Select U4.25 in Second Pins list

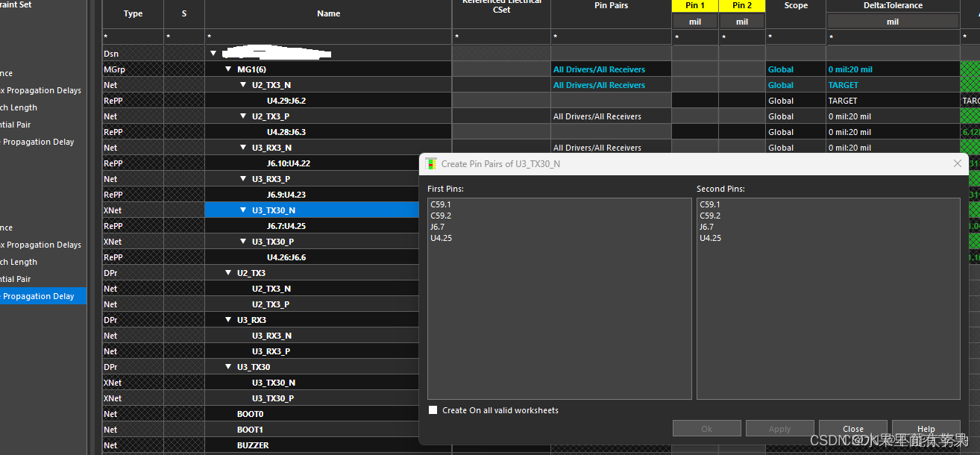click(x=711, y=238)
